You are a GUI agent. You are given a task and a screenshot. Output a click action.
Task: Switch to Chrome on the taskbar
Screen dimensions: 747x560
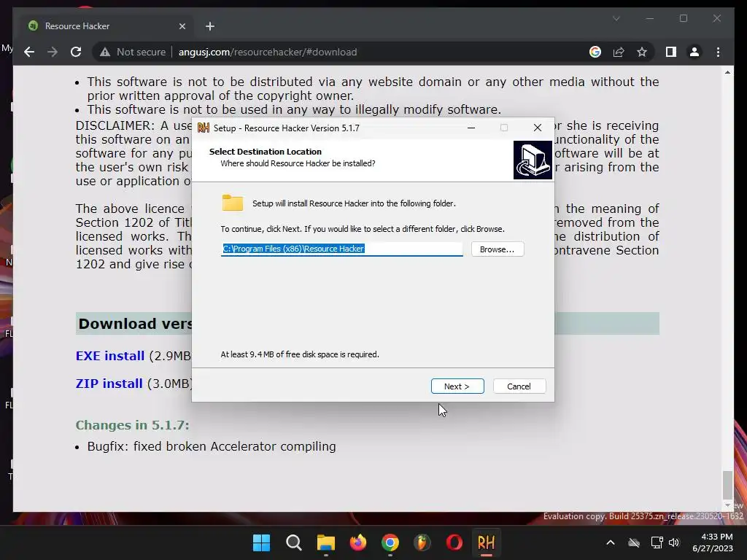(390, 542)
